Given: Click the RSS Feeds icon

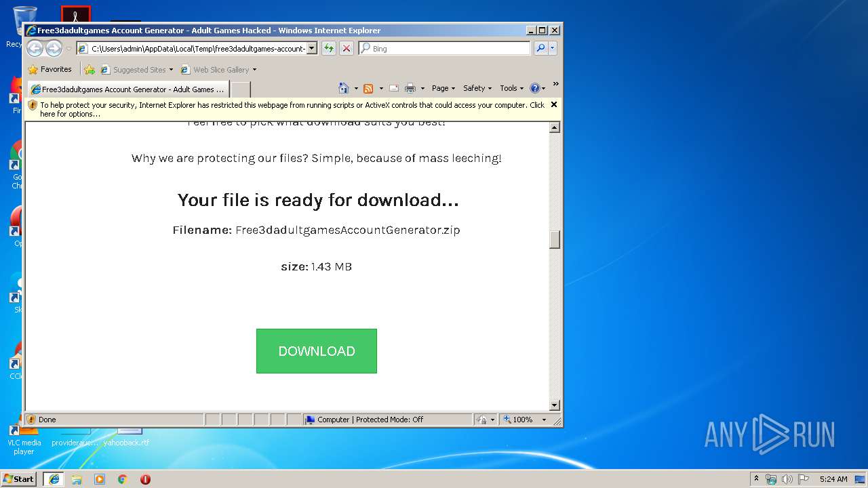Looking at the screenshot, I should tap(368, 88).
